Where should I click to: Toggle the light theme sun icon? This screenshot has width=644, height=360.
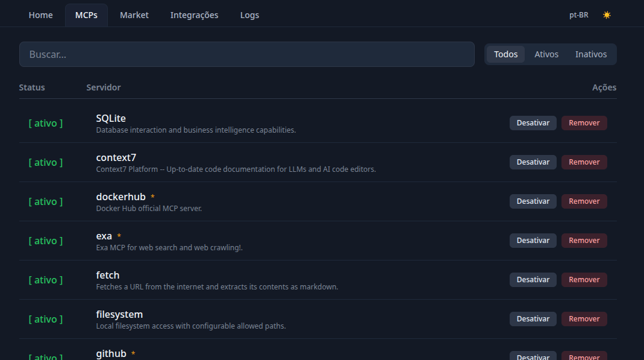click(x=607, y=15)
